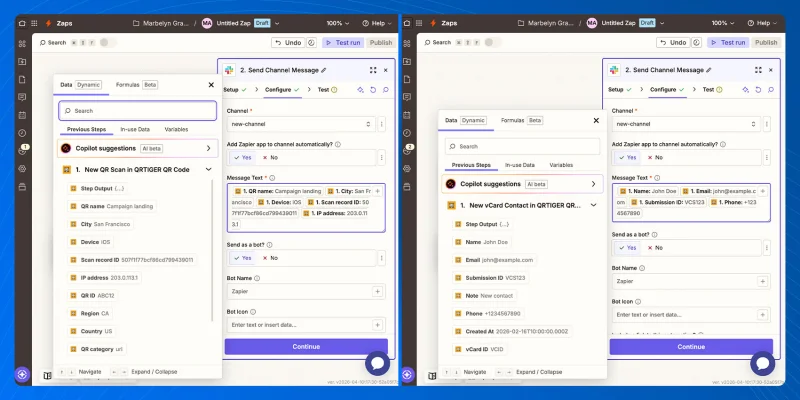Switch to Variables tab in right popup

(x=561, y=165)
